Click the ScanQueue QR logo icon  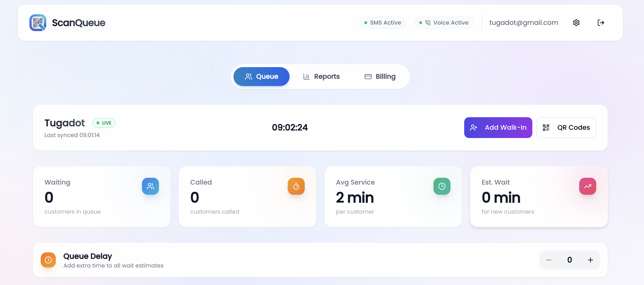(x=38, y=22)
